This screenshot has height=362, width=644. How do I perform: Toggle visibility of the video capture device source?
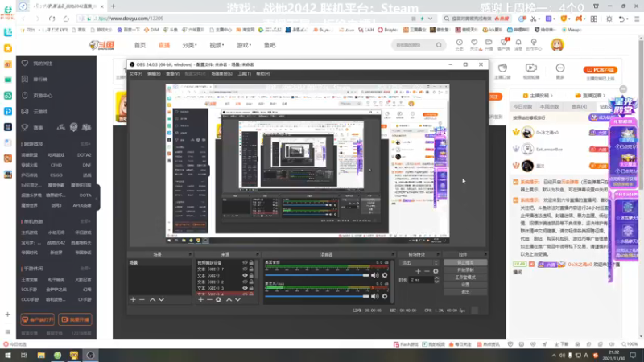tap(246, 263)
